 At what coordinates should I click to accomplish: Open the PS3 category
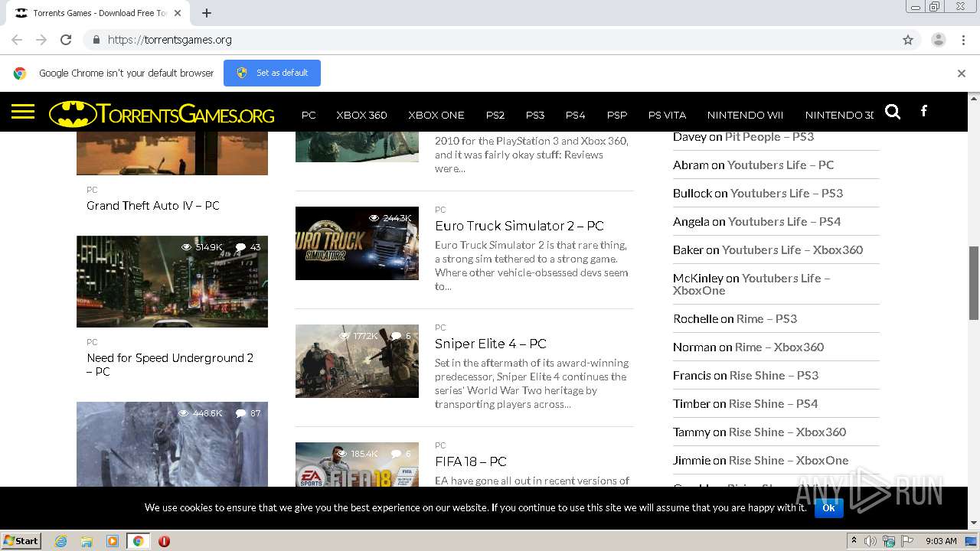click(535, 115)
